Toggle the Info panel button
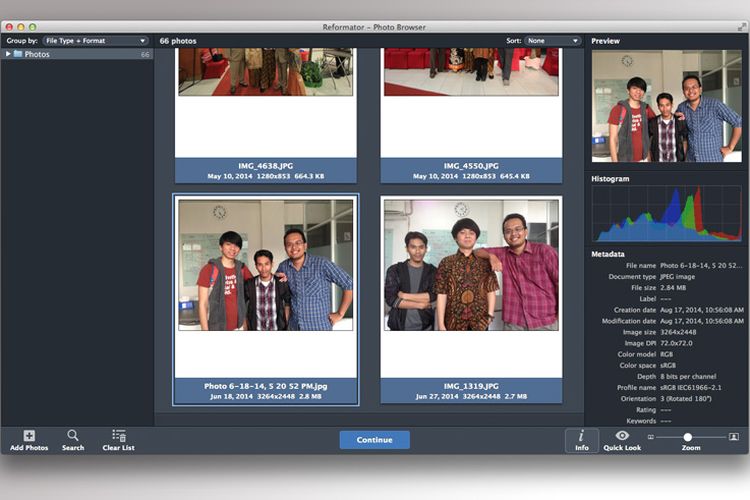The height and width of the screenshot is (500, 750). pos(582,440)
